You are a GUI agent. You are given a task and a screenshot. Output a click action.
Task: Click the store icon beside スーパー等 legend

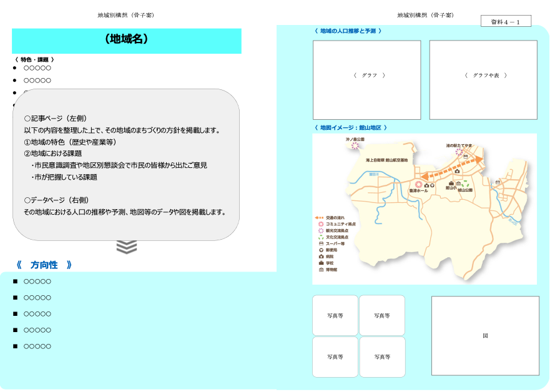(321, 243)
